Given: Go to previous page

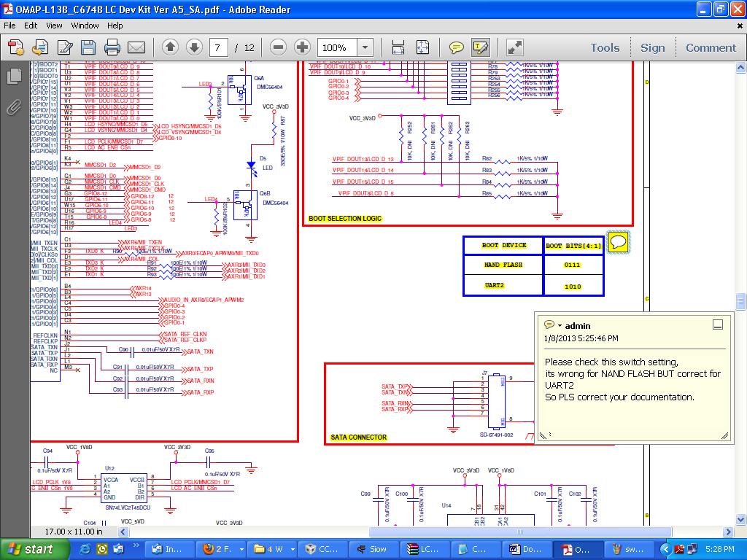Looking at the screenshot, I should point(170,47).
